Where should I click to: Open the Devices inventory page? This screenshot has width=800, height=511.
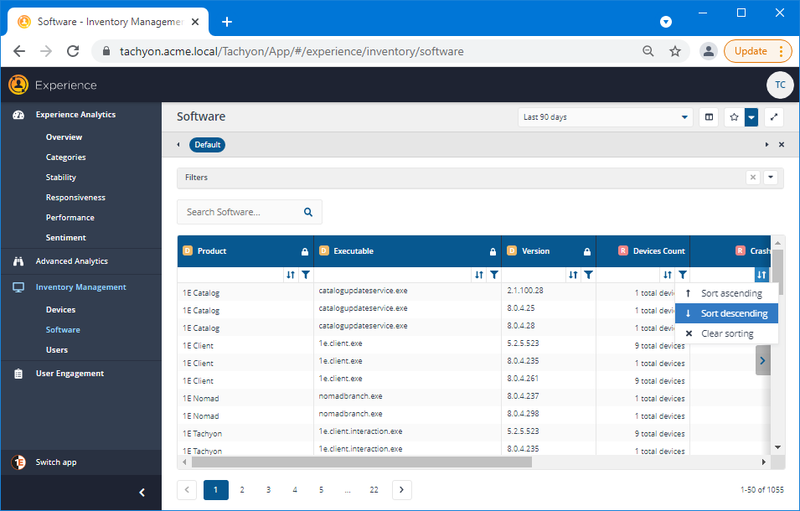pyautogui.click(x=61, y=310)
